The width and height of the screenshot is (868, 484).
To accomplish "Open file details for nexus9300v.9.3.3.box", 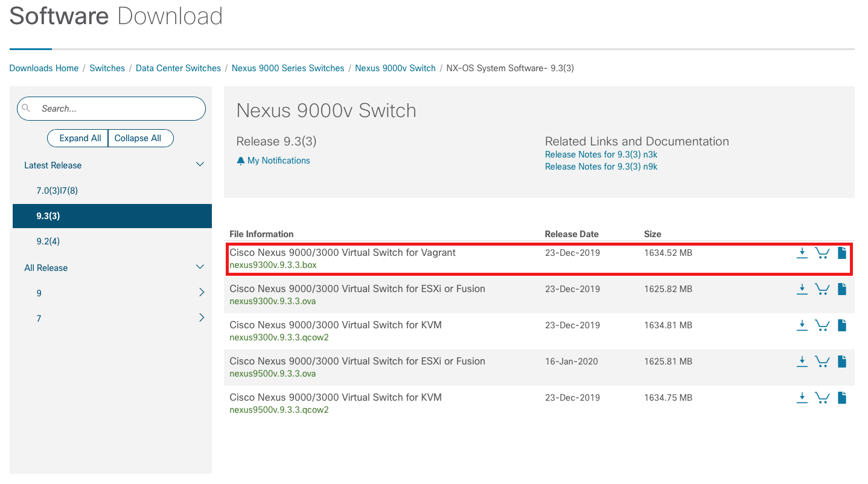I will [x=842, y=253].
